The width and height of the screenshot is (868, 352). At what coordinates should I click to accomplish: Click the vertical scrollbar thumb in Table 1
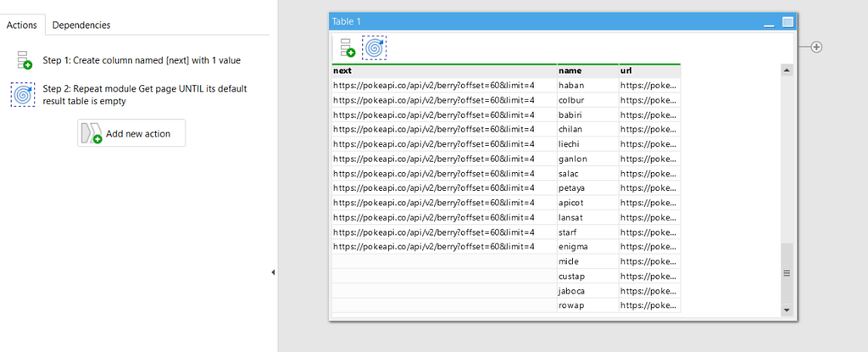point(787,273)
